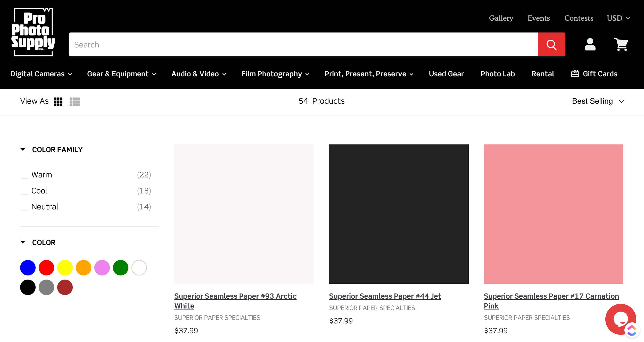Filter by red color swatch
Screen dimensions: 644x342
pyautogui.click(x=46, y=268)
